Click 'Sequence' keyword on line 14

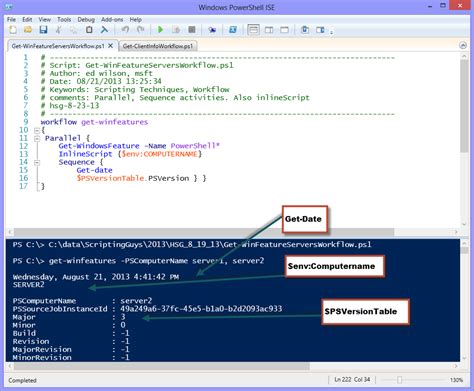click(x=76, y=162)
